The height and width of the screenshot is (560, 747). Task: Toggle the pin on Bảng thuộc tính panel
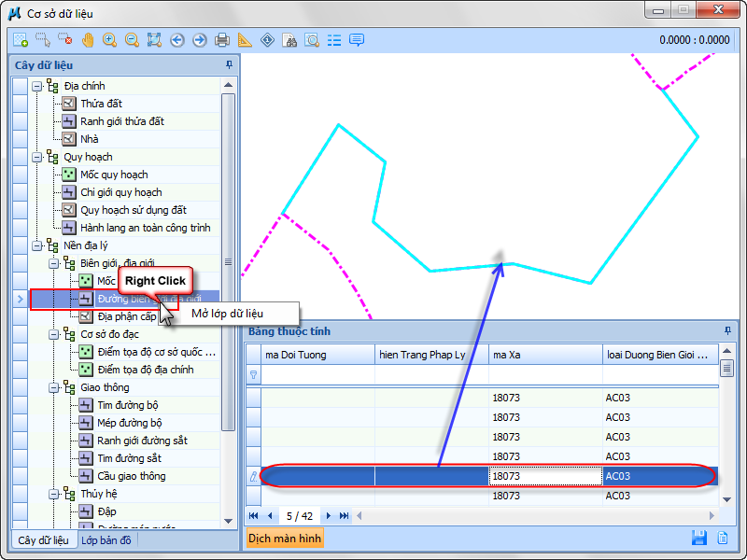727,331
